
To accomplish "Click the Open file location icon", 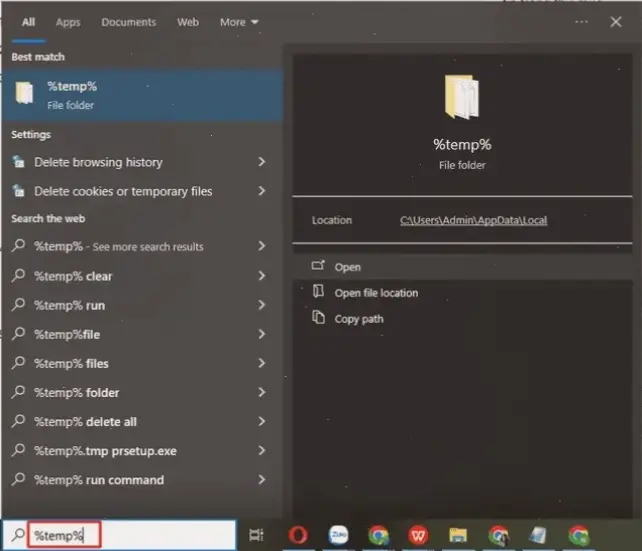I will (x=318, y=291).
